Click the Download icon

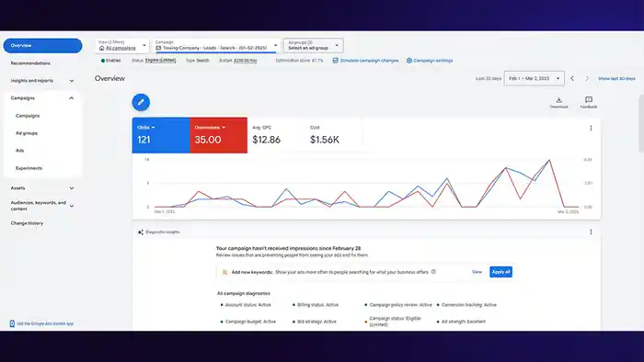(558, 99)
